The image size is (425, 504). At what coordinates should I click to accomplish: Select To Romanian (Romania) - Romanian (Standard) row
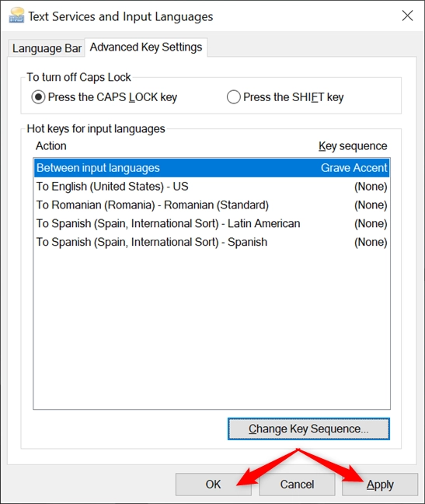point(211,205)
